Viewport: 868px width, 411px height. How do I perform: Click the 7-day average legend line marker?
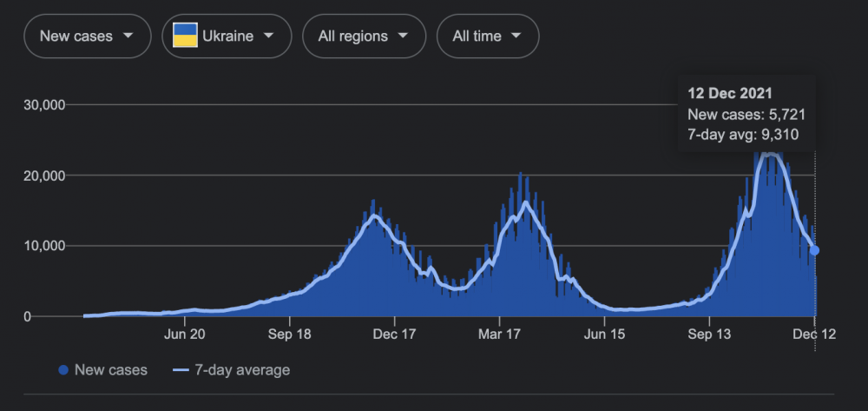(180, 370)
